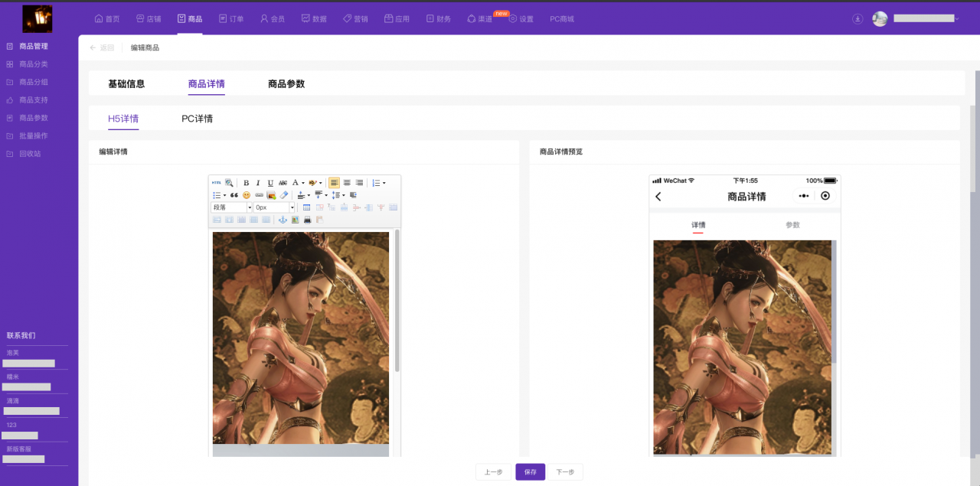The image size is (980, 486).
Task: Open PC商城 in the top navigation
Action: coord(562,18)
